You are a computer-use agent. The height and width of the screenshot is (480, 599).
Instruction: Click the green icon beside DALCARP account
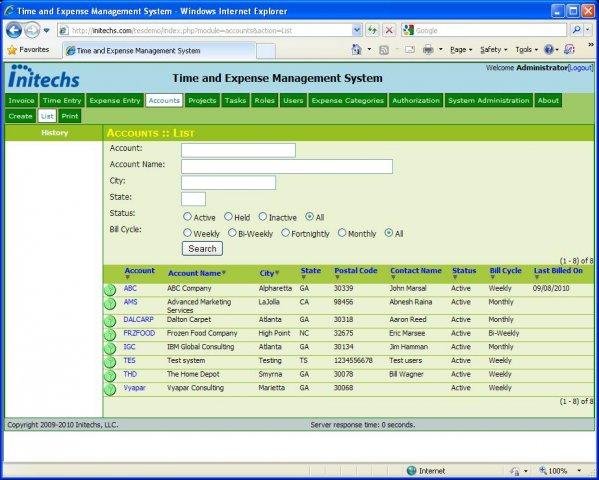point(110,321)
